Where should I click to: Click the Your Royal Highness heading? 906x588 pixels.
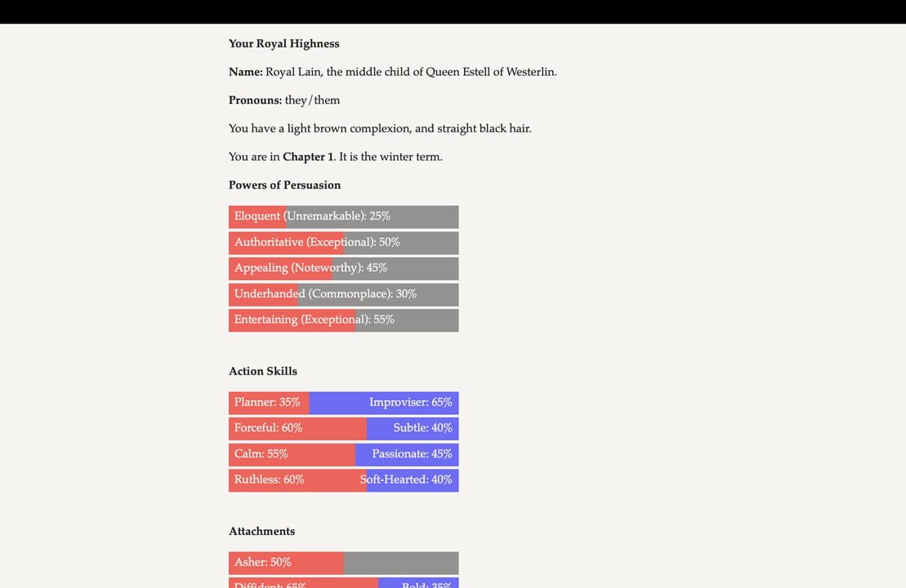tap(283, 44)
